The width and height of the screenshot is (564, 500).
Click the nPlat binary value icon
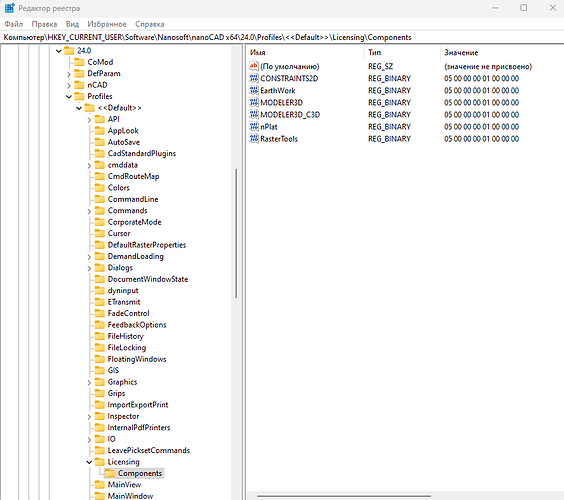click(x=254, y=127)
